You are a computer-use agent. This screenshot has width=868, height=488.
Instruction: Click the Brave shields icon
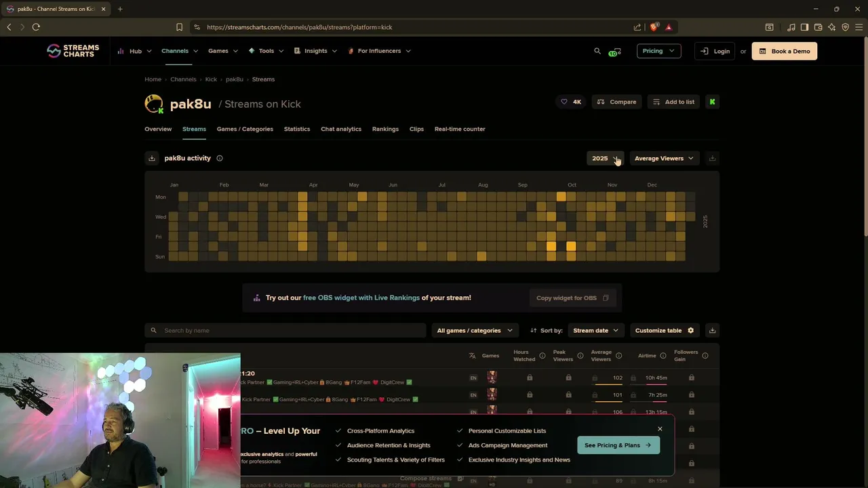[x=654, y=27]
